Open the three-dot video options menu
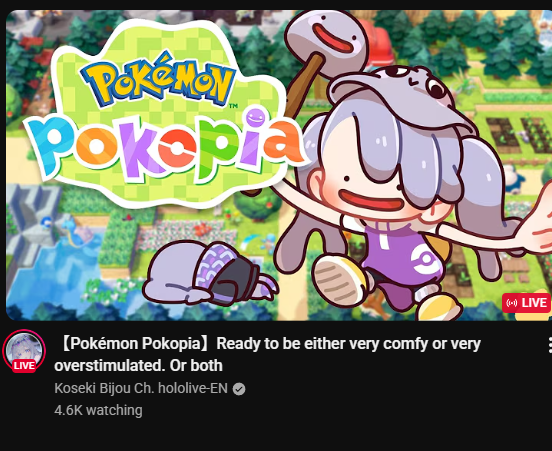The image size is (552, 451). tap(549, 345)
